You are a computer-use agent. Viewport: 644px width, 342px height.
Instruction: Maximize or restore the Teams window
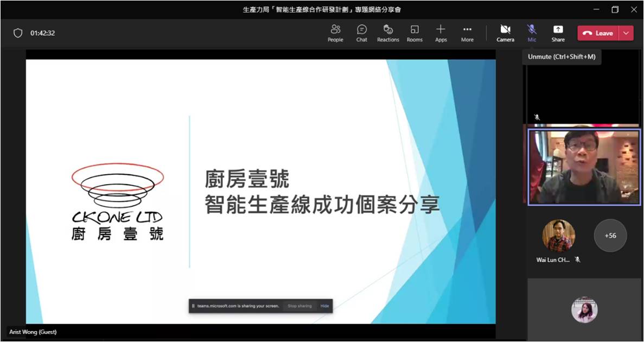pos(615,9)
